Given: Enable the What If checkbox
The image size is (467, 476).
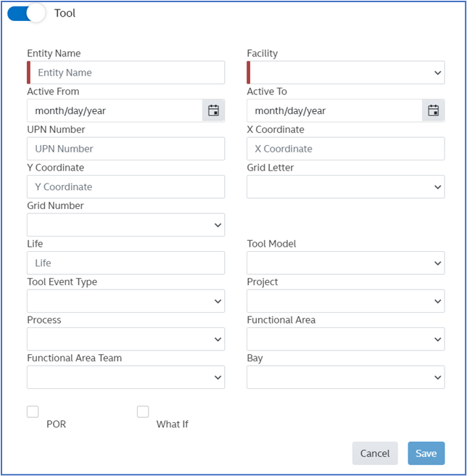Looking at the screenshot, I should click(143, 411).
